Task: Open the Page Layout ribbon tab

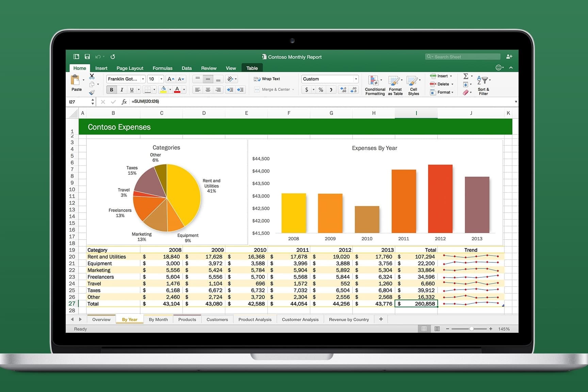Action: click(x=130, y=68)
